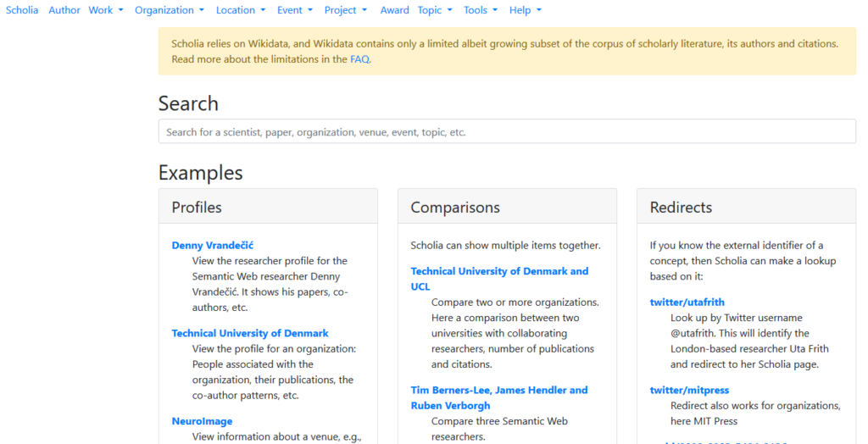Image resolution: width=868 pixels, height=444 pixels.
Task: Expand the Project dropdown menu
Action: pyautogui.click(x=346, y=10)
